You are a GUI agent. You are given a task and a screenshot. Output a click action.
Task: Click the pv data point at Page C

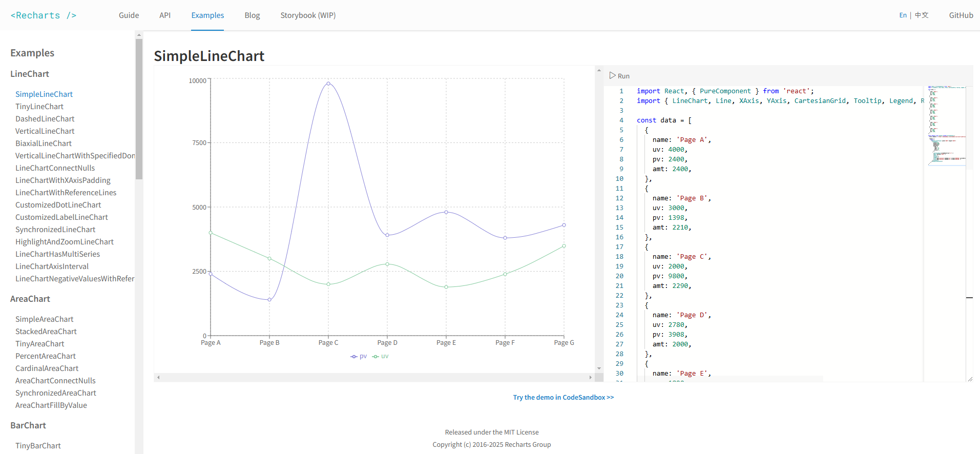point(328,83)
